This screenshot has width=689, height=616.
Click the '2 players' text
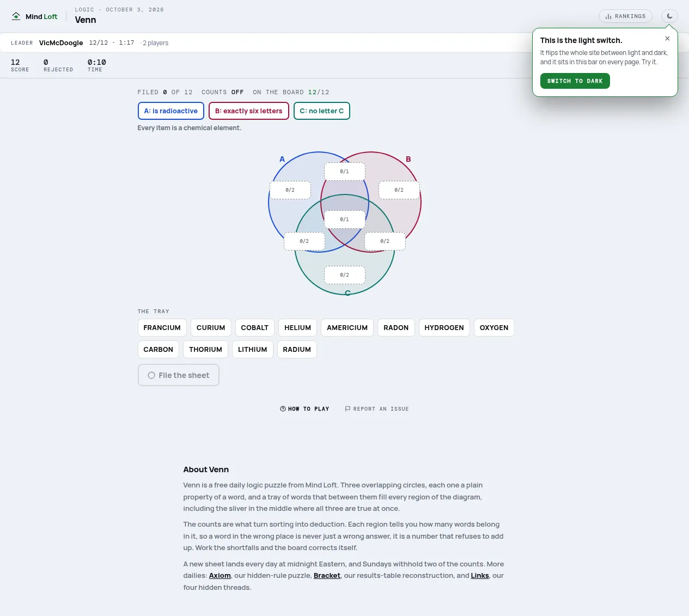(x=156, y=43)
